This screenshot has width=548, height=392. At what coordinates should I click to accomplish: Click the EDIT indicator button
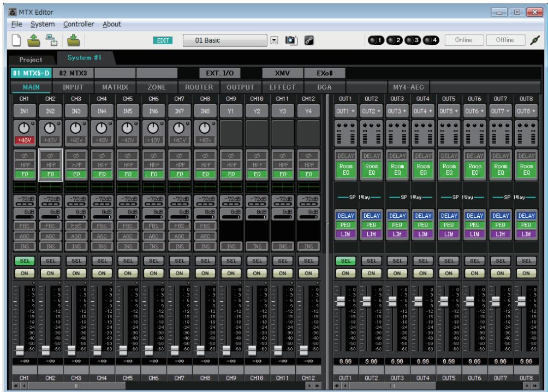point(163,40)
